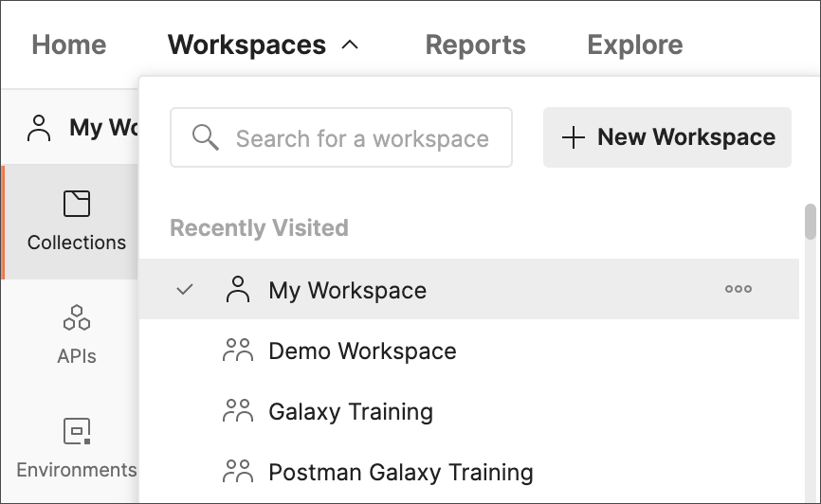Click the team icon beside Postman Galaxy Training

[238, 471]
